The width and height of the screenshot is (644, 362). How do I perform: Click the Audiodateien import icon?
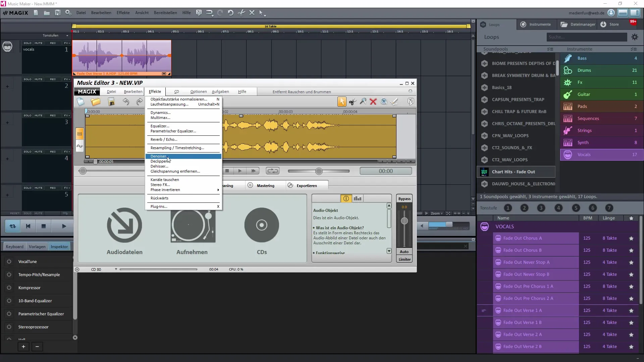tap(124, 225)
